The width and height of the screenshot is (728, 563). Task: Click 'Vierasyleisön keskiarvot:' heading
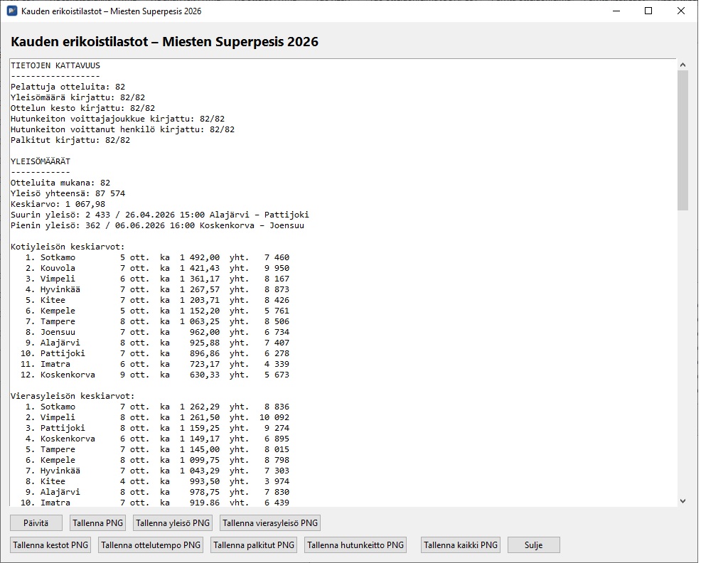click(x=73, y=397)
